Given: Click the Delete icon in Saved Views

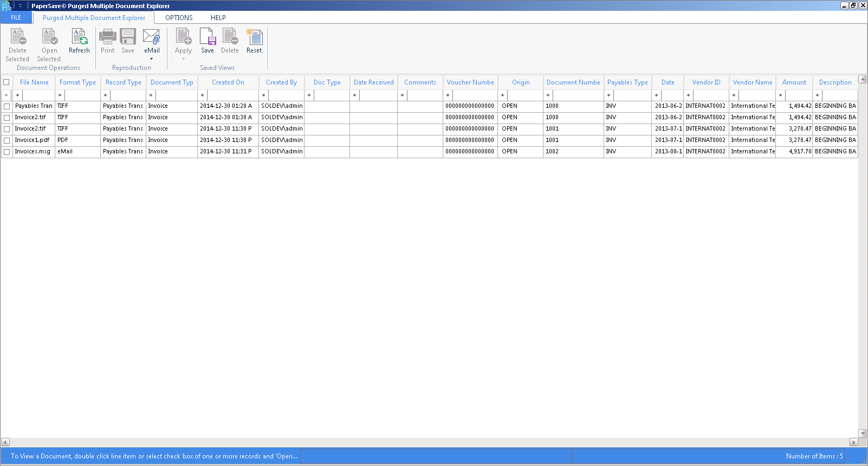Looking at the screenshot, I should coord(230,37).
